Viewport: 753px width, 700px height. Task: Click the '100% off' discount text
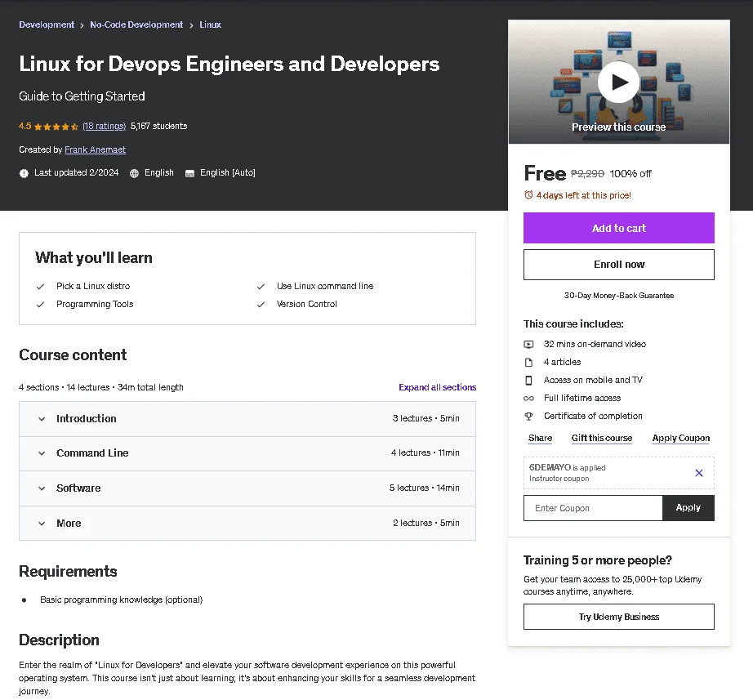(630, 174)
